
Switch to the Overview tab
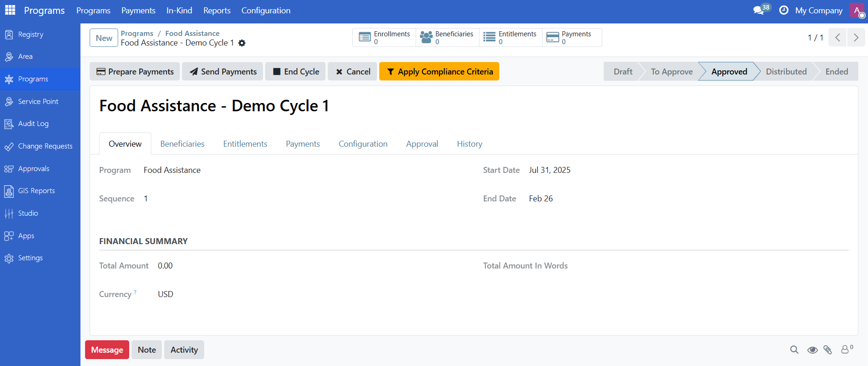pyautogui.click(x=125, y=144)
